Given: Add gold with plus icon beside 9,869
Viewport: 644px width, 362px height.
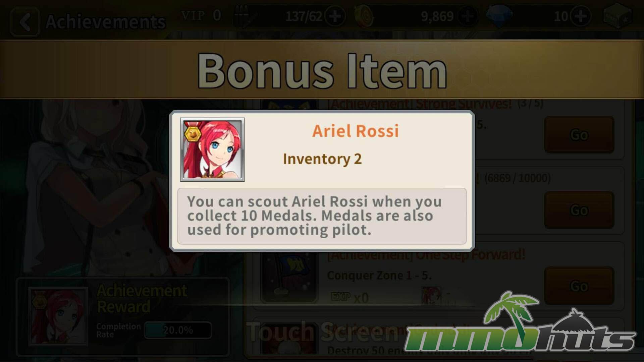Looking at the screenshot, I should tap(467, 16).
